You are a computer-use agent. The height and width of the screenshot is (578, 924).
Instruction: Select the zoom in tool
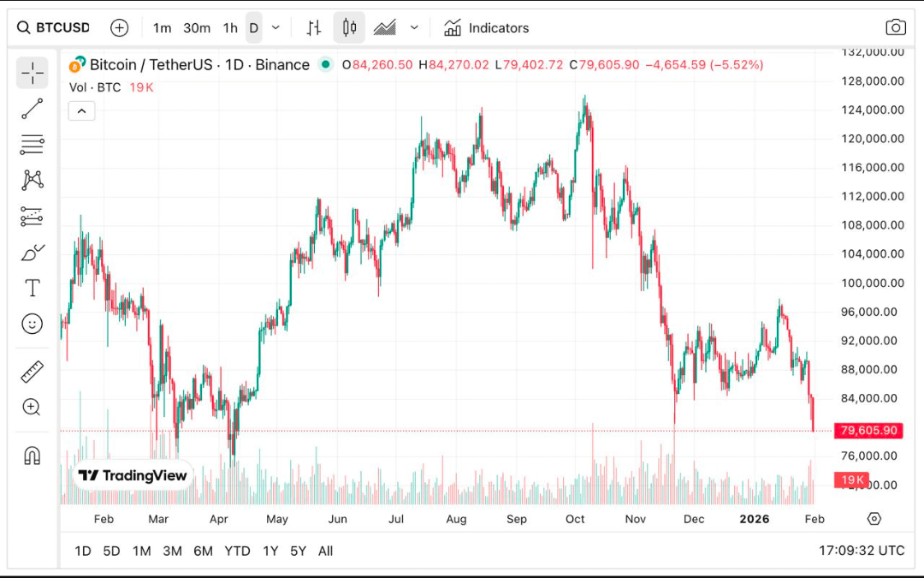pyautogui.click(x=32, y=407)
